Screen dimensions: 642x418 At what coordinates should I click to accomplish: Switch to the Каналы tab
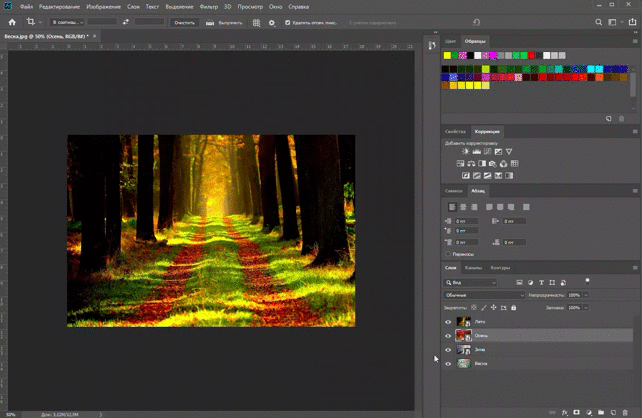(x=473, y=268)
